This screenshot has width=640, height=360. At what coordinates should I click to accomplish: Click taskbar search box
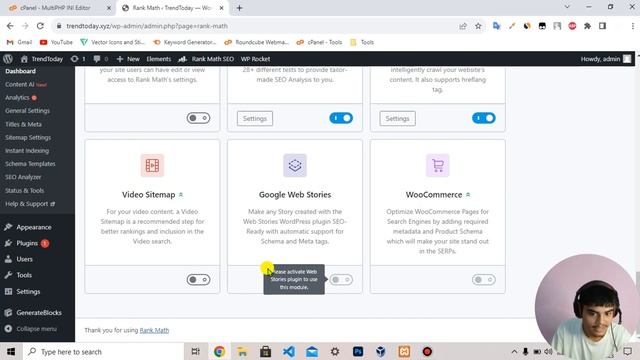tap(102, 351)
